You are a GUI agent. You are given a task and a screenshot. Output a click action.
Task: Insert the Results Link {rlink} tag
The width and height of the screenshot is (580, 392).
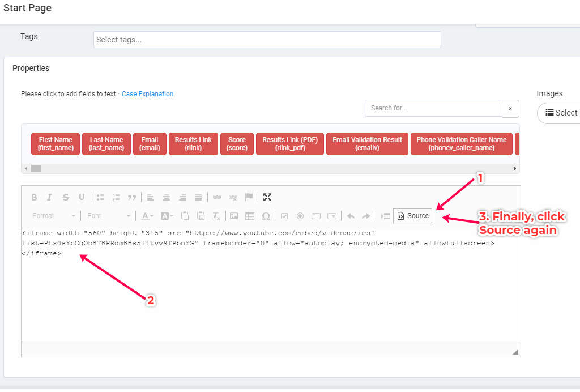click(194, 144)
